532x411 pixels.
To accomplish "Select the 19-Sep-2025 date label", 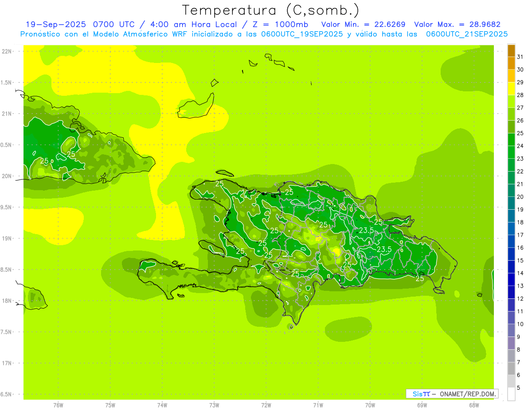I will tap(55, 24).
